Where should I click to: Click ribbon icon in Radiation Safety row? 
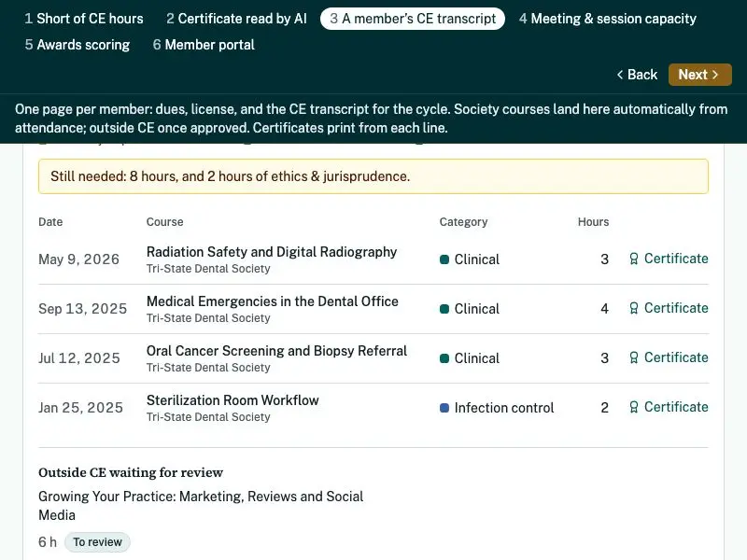pyautogui.click(x=634, y=259)
